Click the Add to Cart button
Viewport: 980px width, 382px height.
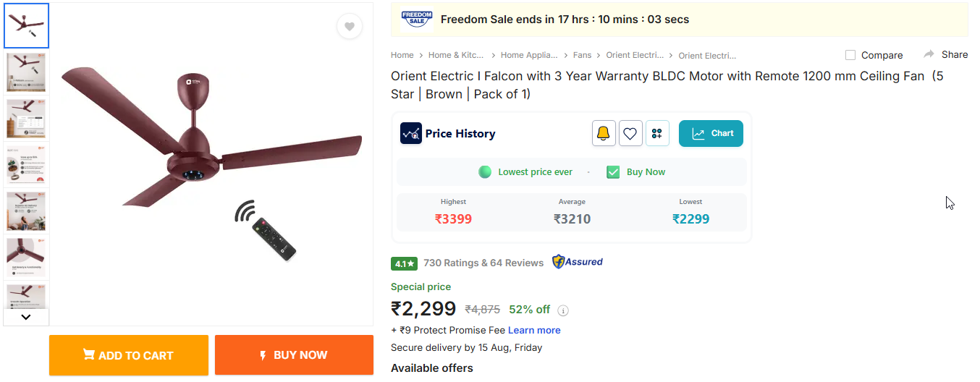point(129,355)
